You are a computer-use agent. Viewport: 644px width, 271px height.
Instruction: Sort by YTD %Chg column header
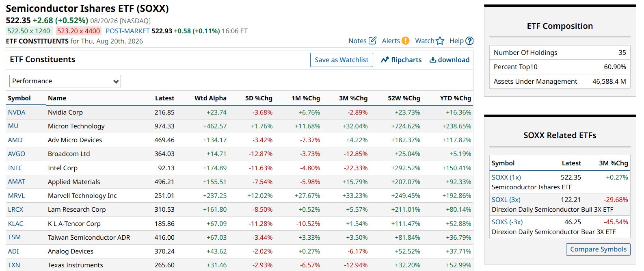(x=456, y=98)
